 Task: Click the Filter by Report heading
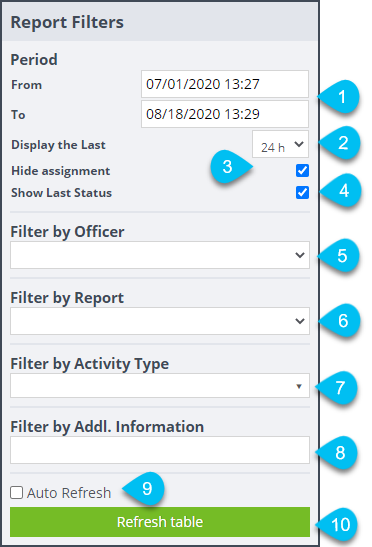pos(67,298)
